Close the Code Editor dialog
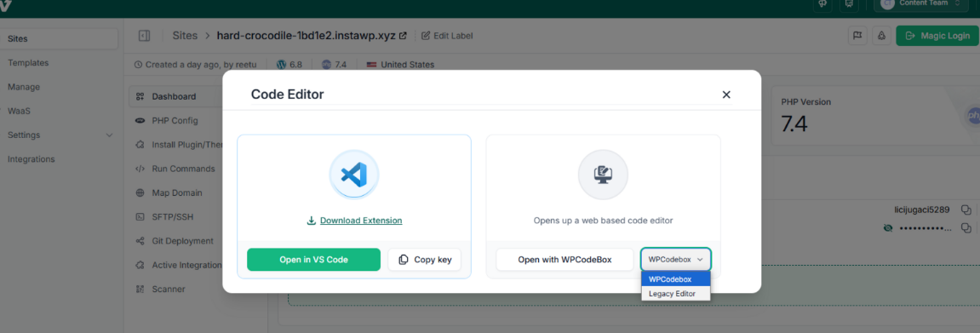The height and width of the screenshot is (333, 980). (x=726, y=95)
